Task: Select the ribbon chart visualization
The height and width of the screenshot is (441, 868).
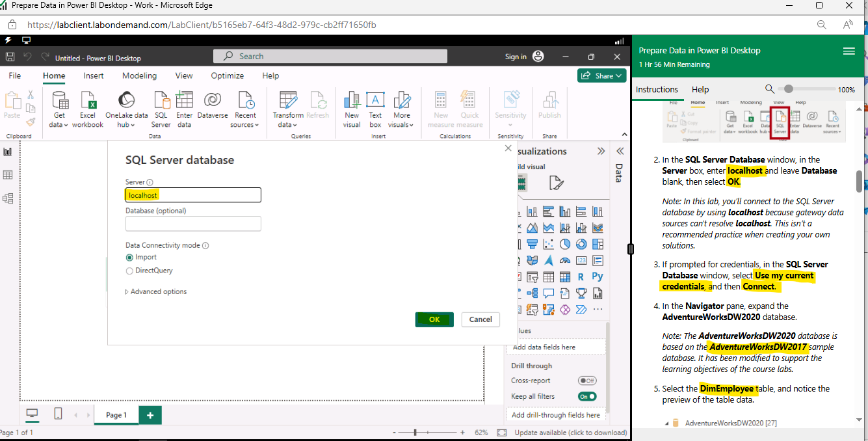Action: [598, 228]
